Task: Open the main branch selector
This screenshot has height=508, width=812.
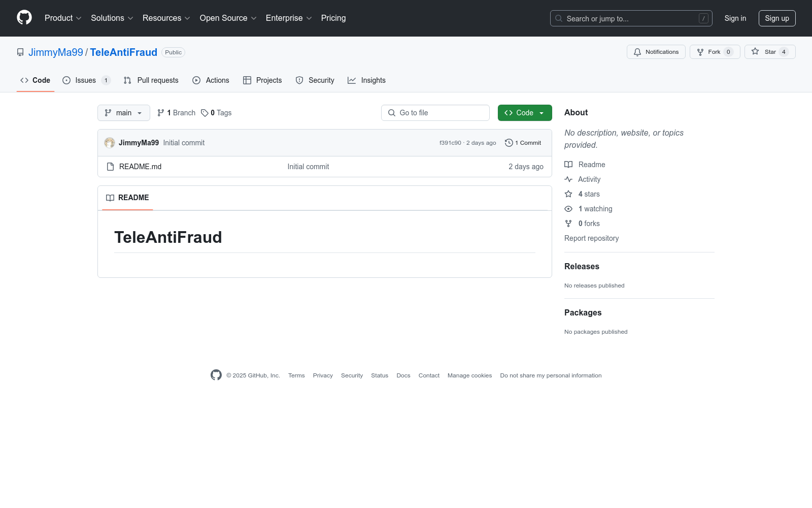Action: [124, 113]
